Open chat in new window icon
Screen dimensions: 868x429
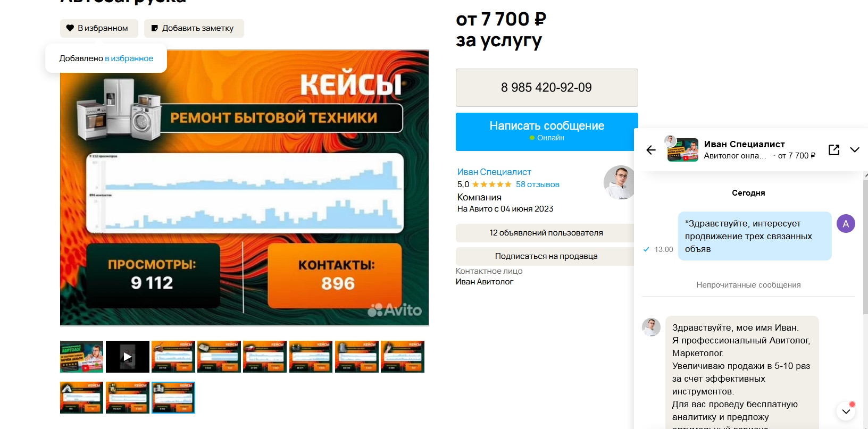[834, 150]
